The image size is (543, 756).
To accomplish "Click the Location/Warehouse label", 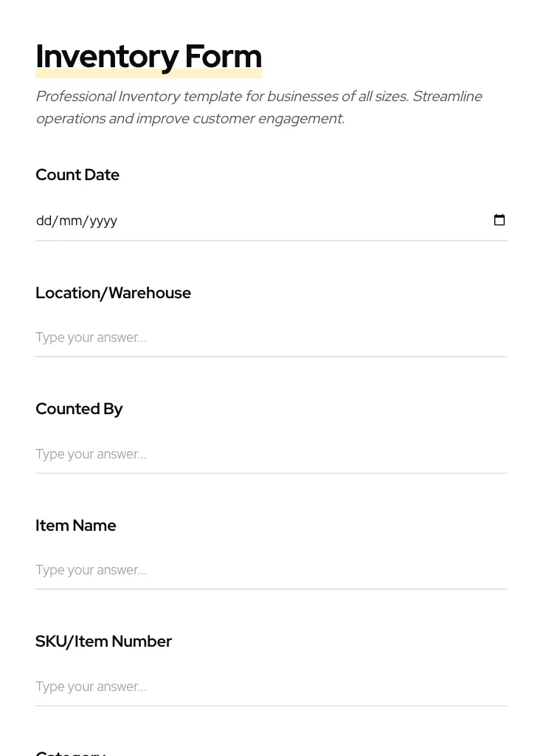I will click(x=113, y=293).
